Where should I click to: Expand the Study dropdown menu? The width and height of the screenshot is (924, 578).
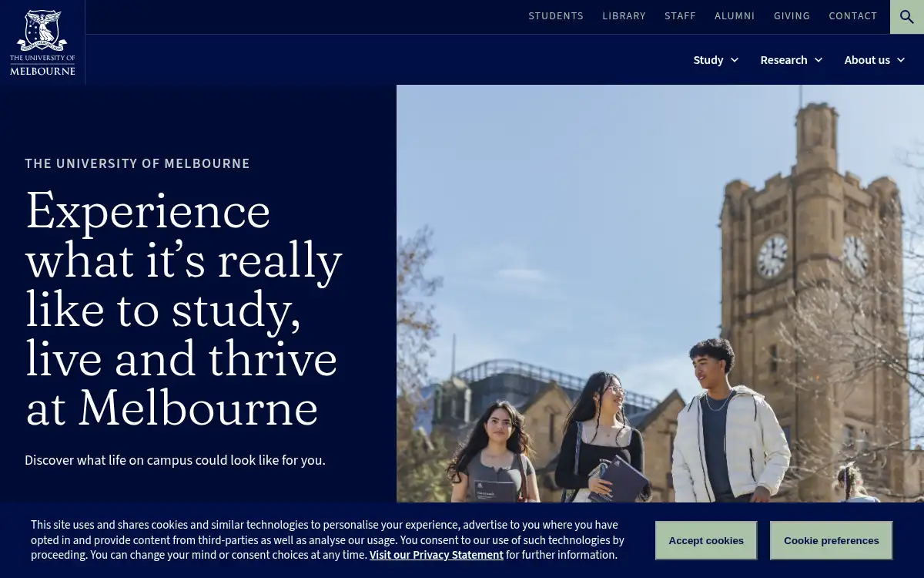click(716, 60)
